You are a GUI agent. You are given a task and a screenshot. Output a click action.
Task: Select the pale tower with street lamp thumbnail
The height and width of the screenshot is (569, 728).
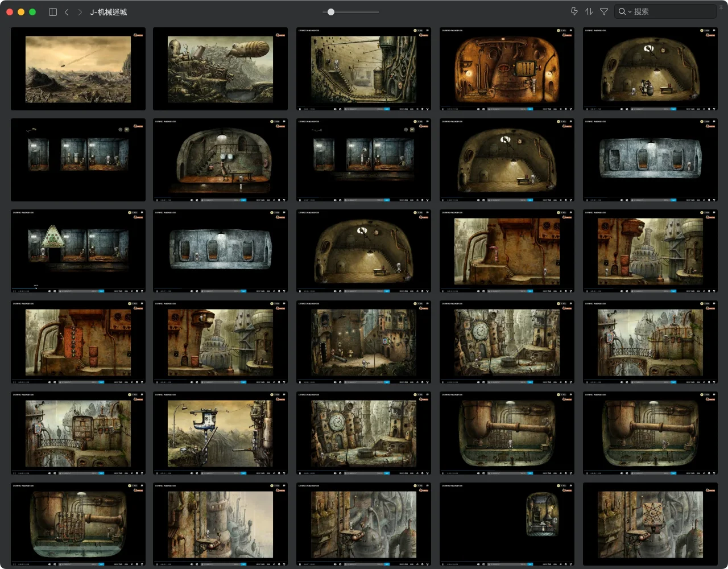[221, 524]
